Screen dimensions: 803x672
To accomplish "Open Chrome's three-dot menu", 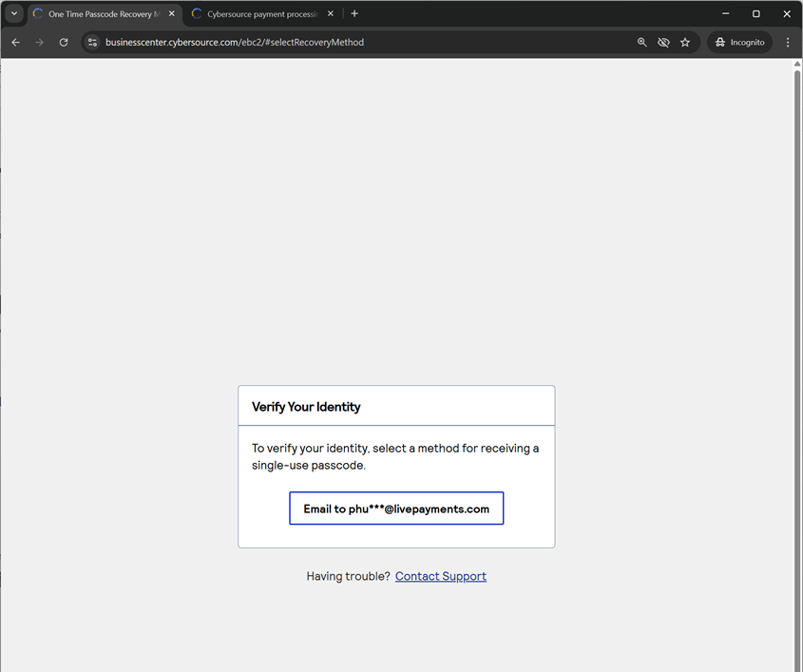I will point(788,43).
